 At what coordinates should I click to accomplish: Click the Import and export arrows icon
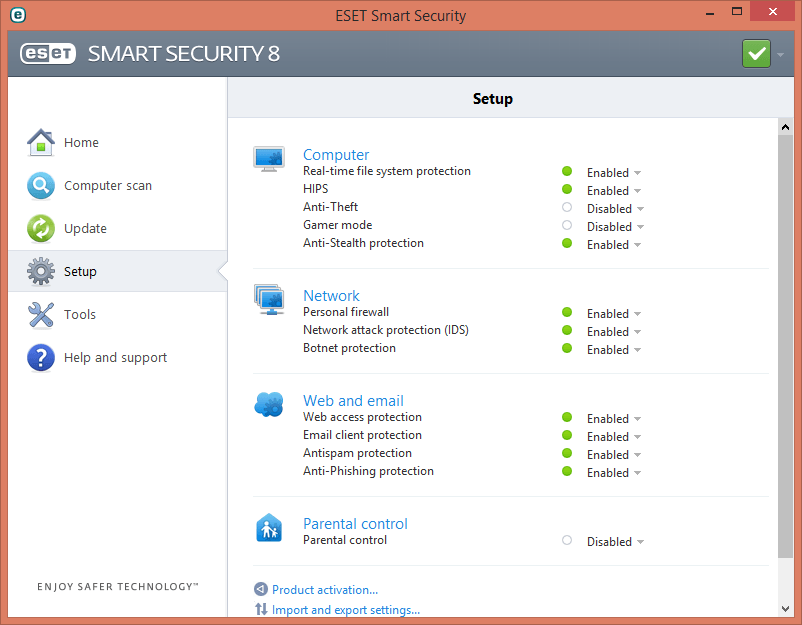[261, 609]
